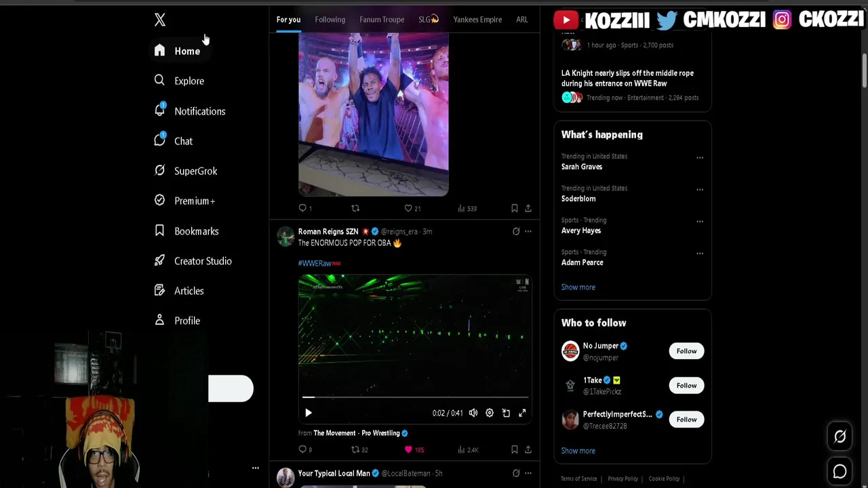The height and width of the screenshot is (488, 868).
Task: Repost Roman Reigns SZN post with 32 reposts
Action: [359, 449]
